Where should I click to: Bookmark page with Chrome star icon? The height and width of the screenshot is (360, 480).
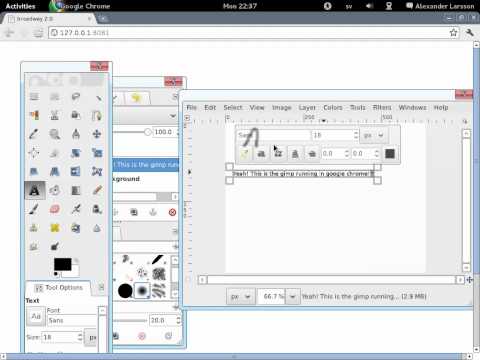tap(453, 33)
